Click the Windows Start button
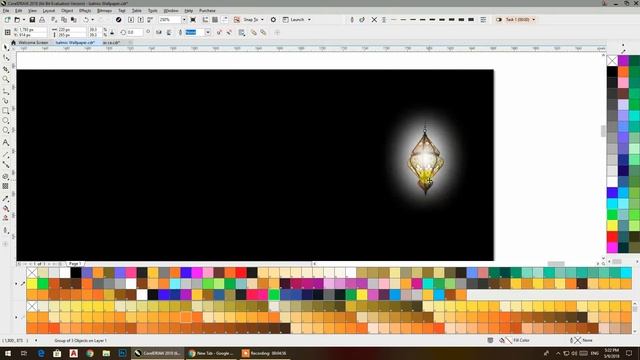The height and width of the screenshot is (360, 640). (8, 353)
